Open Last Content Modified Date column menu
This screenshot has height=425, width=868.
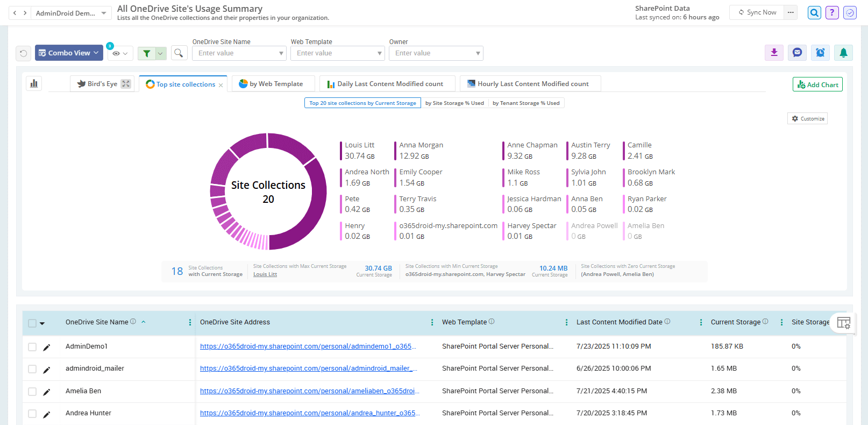[701, 322]
